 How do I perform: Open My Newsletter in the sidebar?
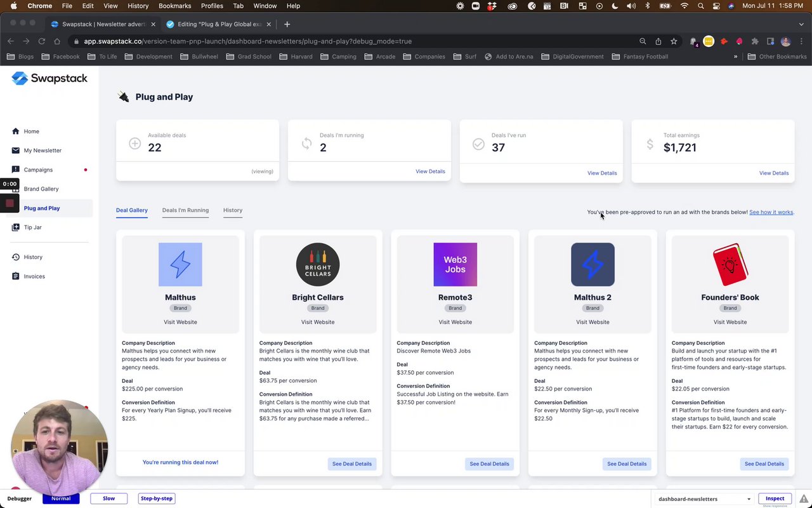43,150
